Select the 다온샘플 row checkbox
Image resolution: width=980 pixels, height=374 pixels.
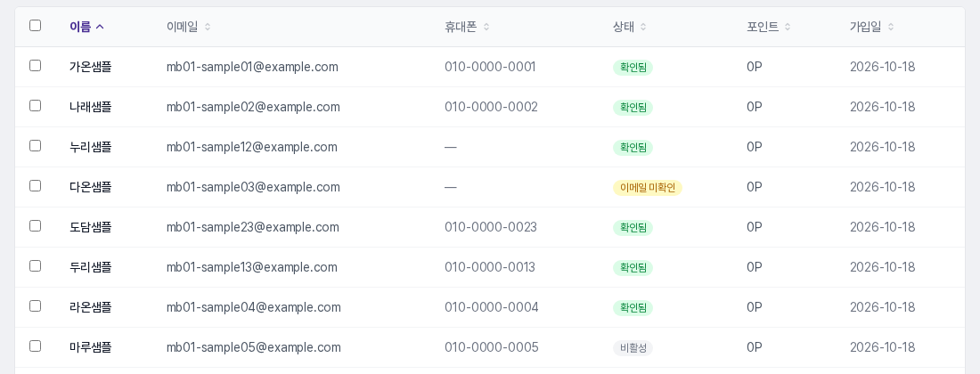[35, 185]
